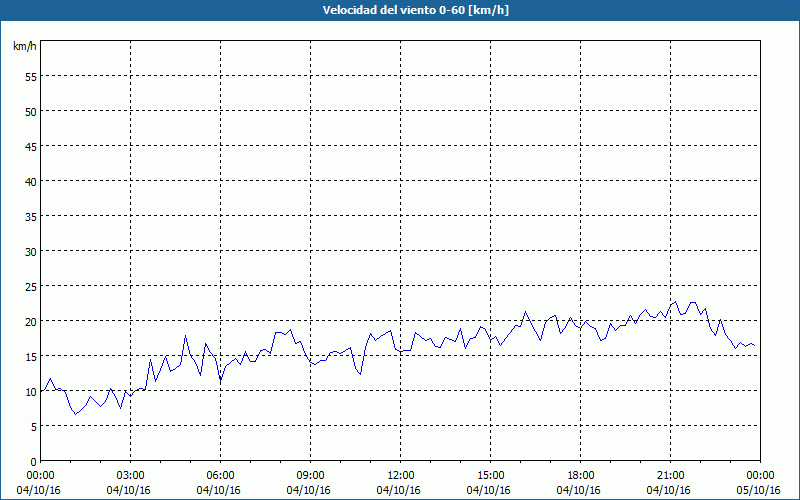Click the y-axis value "20"
This screenshot has width=800, height=500.
(31, 321)
